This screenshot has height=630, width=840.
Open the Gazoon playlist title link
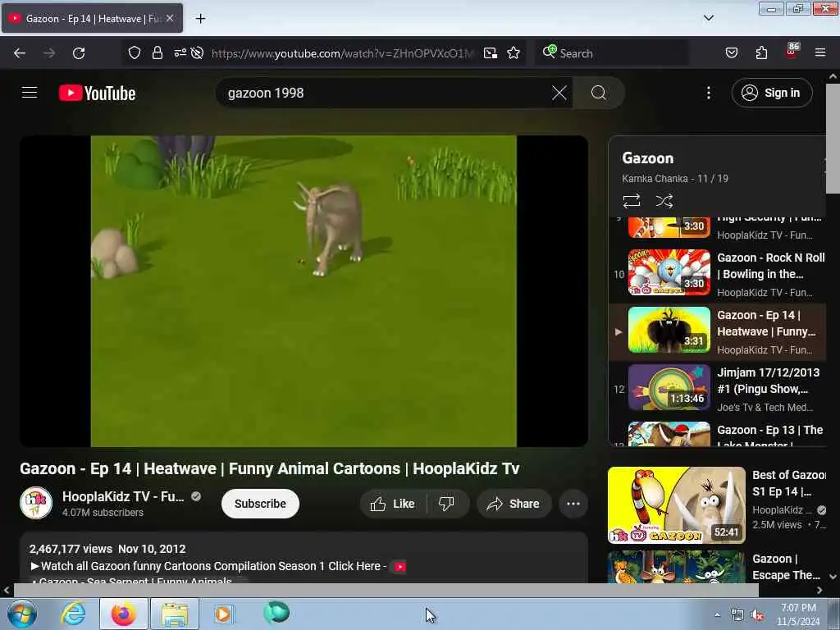click(x=648, y=158)
